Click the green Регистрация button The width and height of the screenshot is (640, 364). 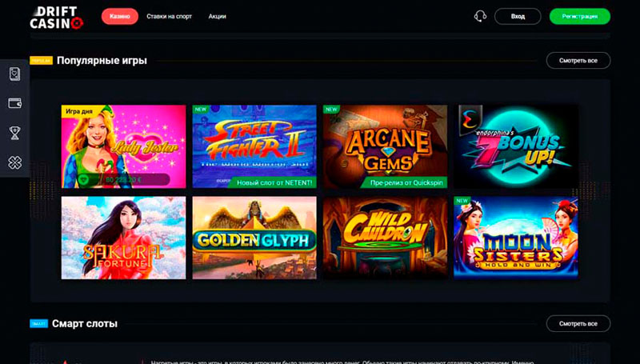point(579,16)
